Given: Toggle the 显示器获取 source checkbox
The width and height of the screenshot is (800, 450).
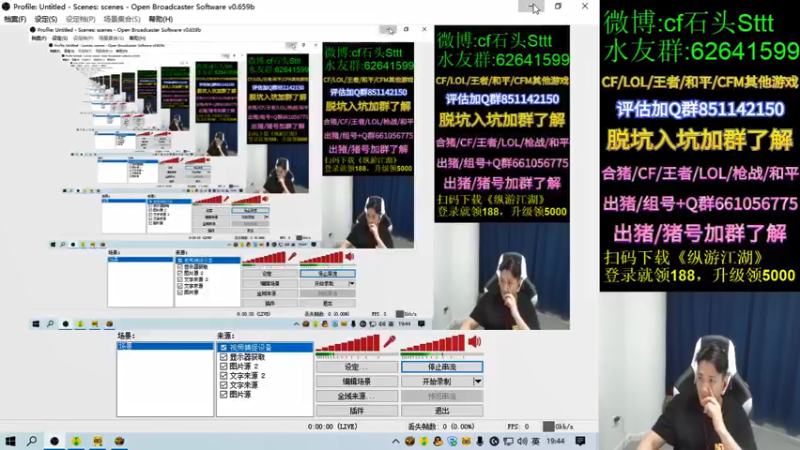Looking at the screenshot, I should pos(223,357).
